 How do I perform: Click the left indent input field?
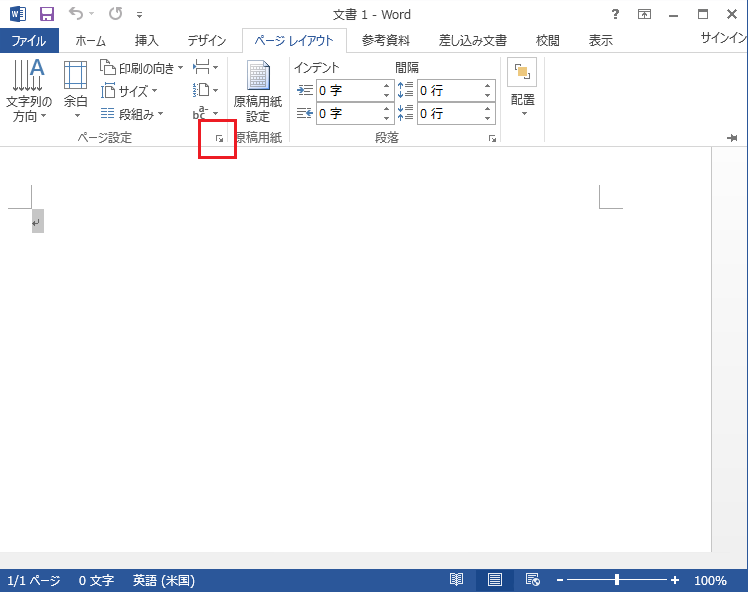tap(348, 90)
